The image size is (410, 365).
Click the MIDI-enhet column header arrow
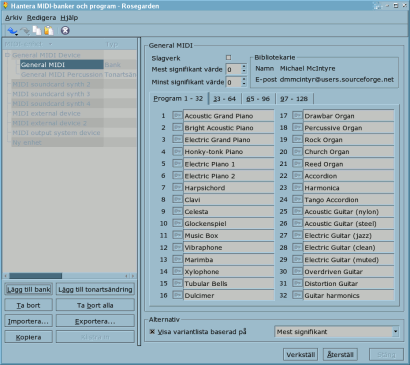[x=50, y=44]
